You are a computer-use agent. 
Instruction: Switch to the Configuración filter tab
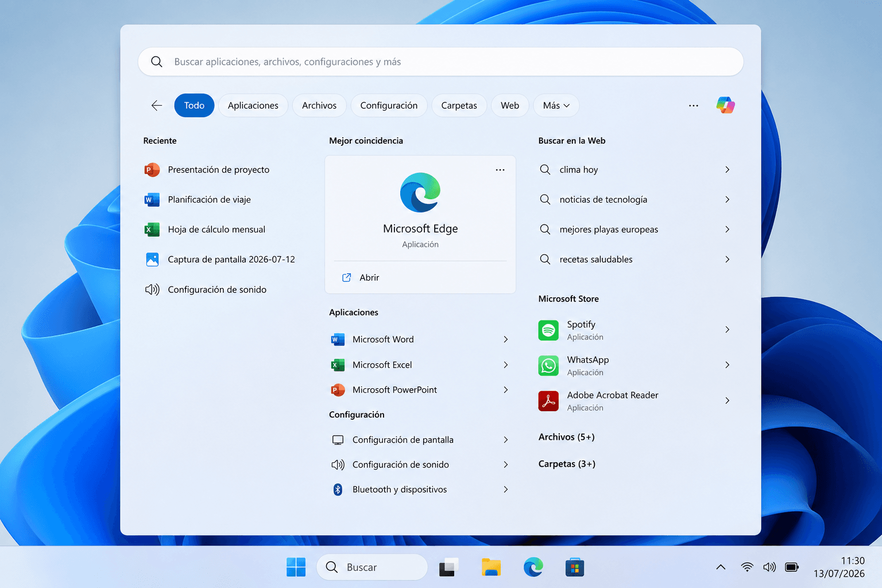pos(389,106)
